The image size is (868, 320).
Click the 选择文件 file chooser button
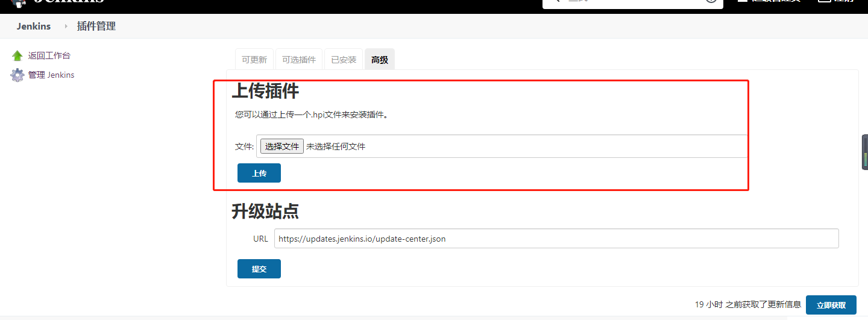282,146
